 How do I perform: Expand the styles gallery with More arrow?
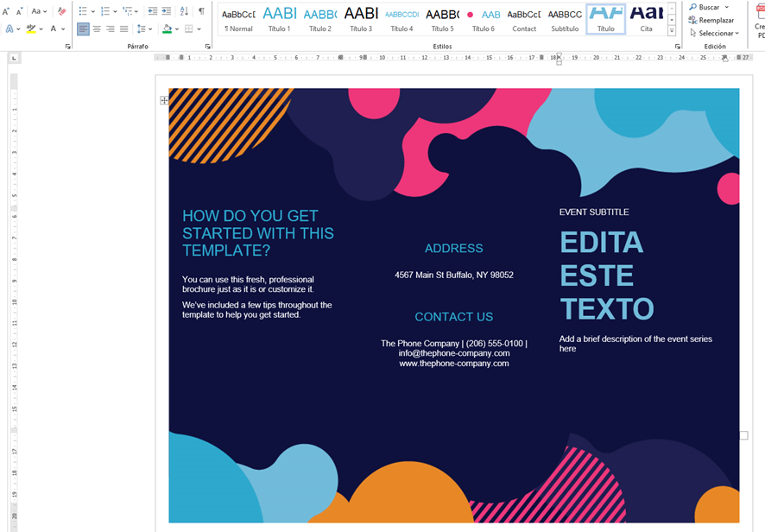click(x=672, y=30)
